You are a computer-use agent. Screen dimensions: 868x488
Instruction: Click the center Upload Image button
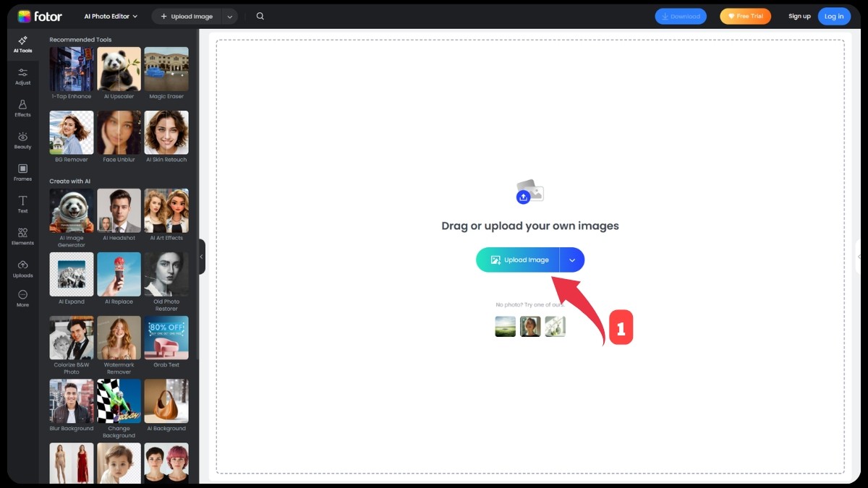point(518,260)
